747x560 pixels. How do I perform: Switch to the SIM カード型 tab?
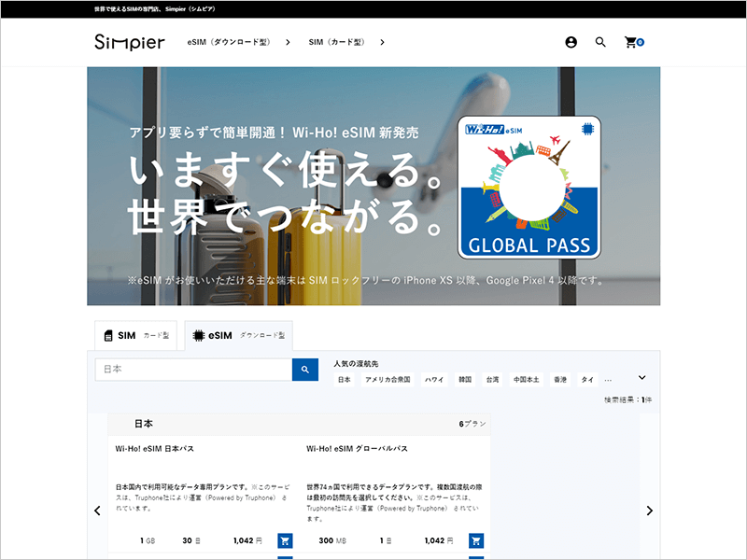click(135, 336)
